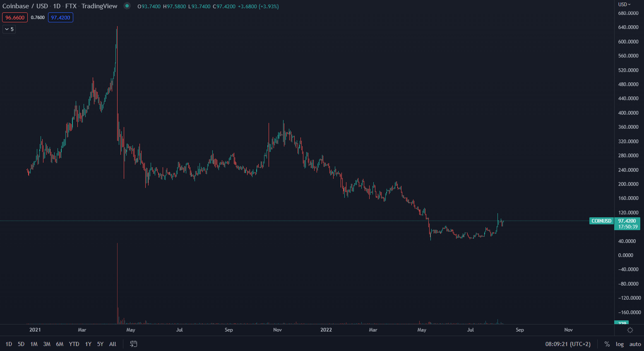Open the USD currency dropdown

point(624,4)
